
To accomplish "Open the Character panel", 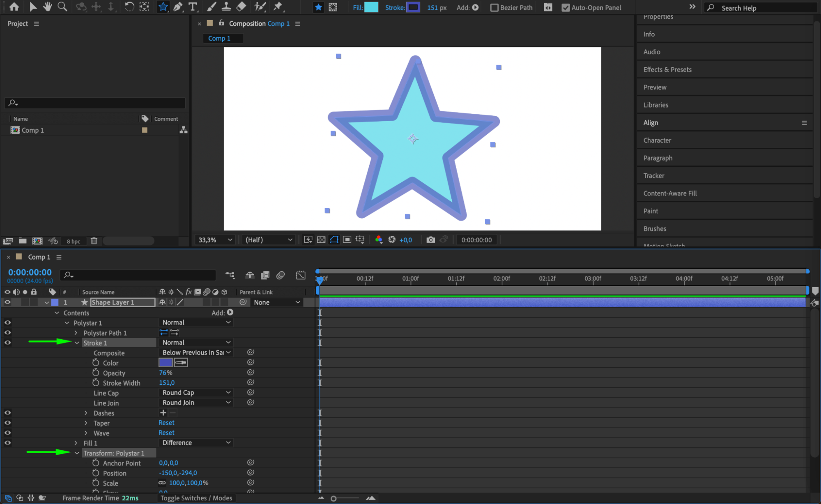I will coord(657,140).
